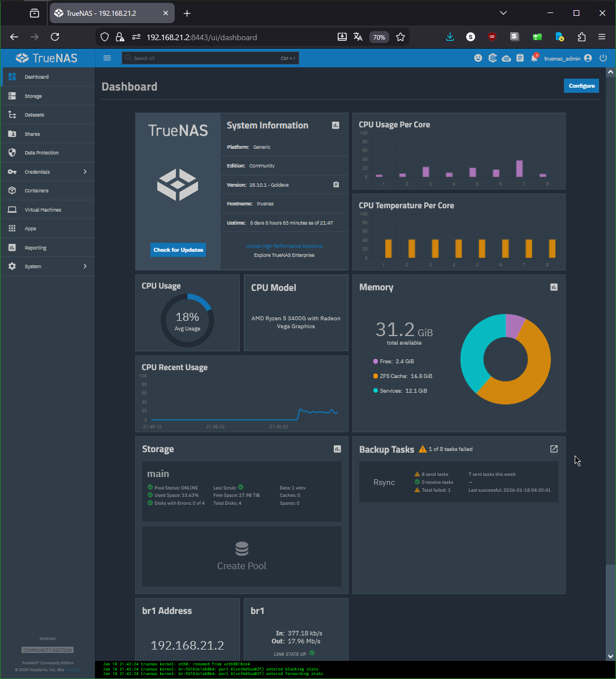Expand the System submenu chevron
The width and height of the screenshot is (616, 679).
point(85,267)
